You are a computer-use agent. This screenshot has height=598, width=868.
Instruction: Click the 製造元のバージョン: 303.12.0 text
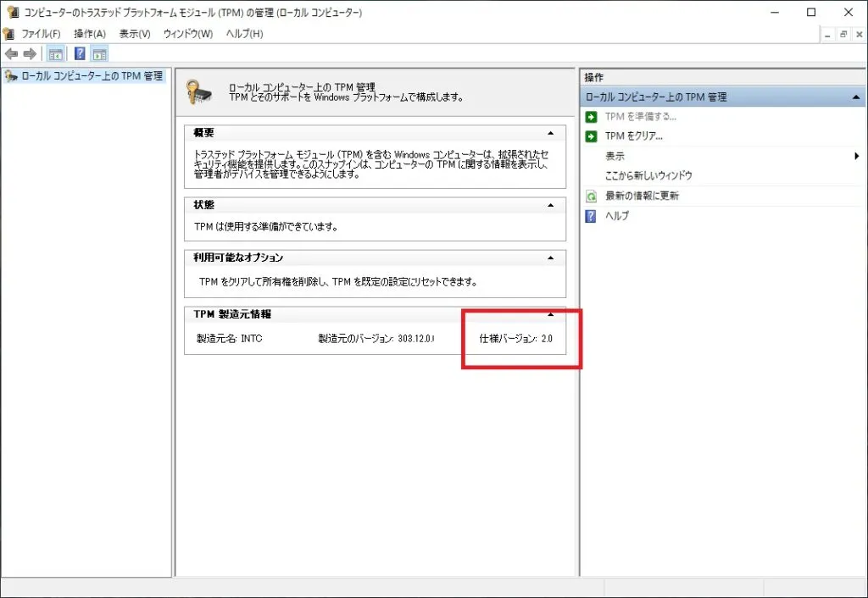tap(376, 339)
